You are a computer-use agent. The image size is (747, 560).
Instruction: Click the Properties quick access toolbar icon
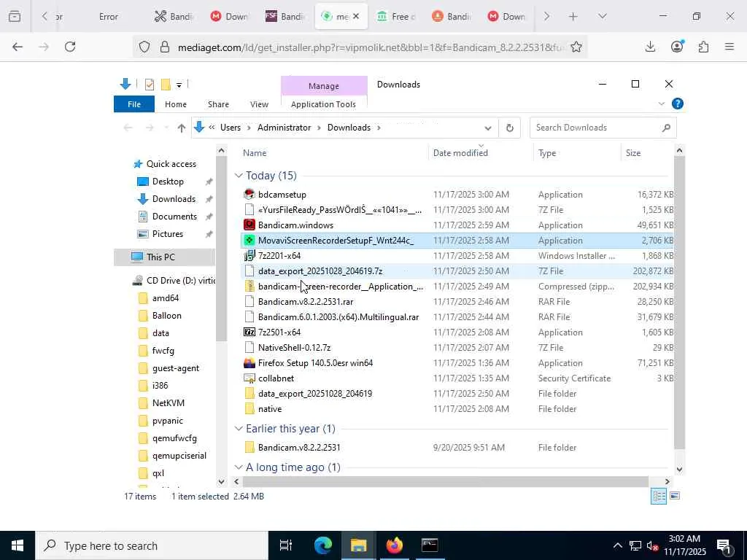[x=149, y=85]
